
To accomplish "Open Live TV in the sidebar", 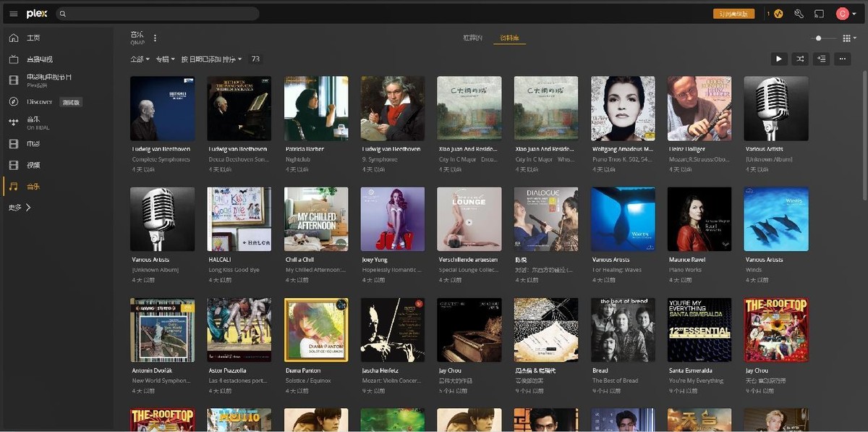I will 39,59.
